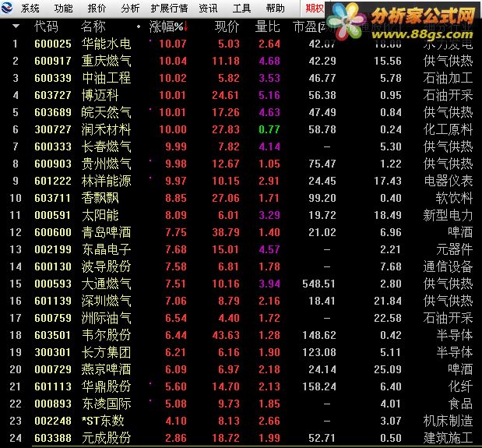Expand the dropdown triangle beside 代码 header
This screenshot has width=482, height=448.
(16, 26)
